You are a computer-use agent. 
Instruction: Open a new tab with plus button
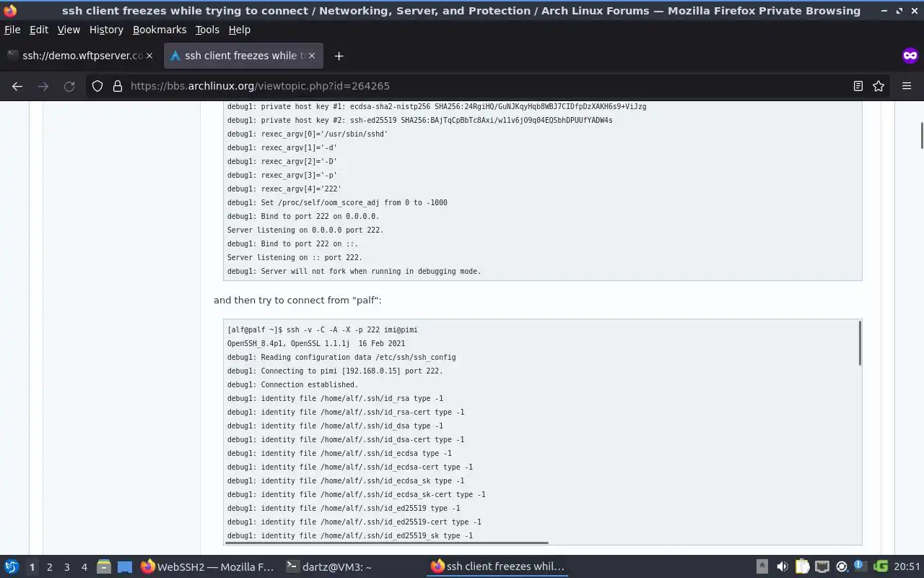click(x=339, y=56)
